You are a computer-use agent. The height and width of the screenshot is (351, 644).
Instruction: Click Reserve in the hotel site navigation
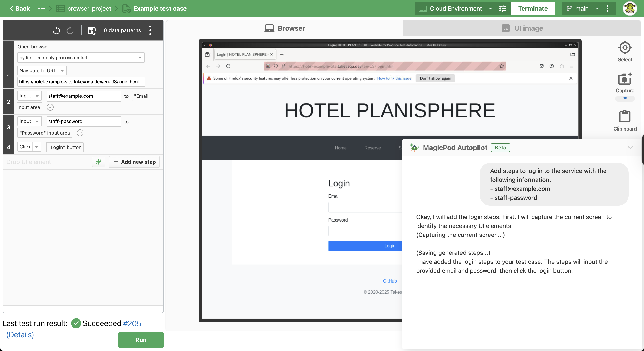(x=372, y=148)
